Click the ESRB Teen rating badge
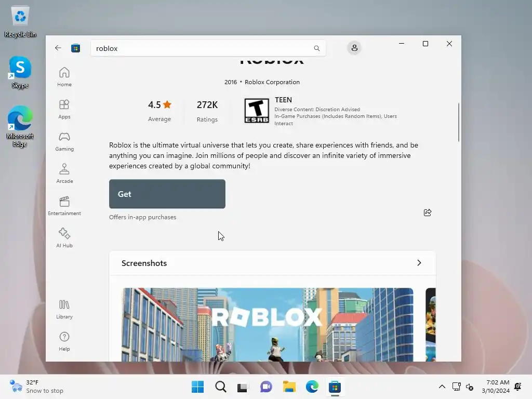 click(x=257, y=111)
